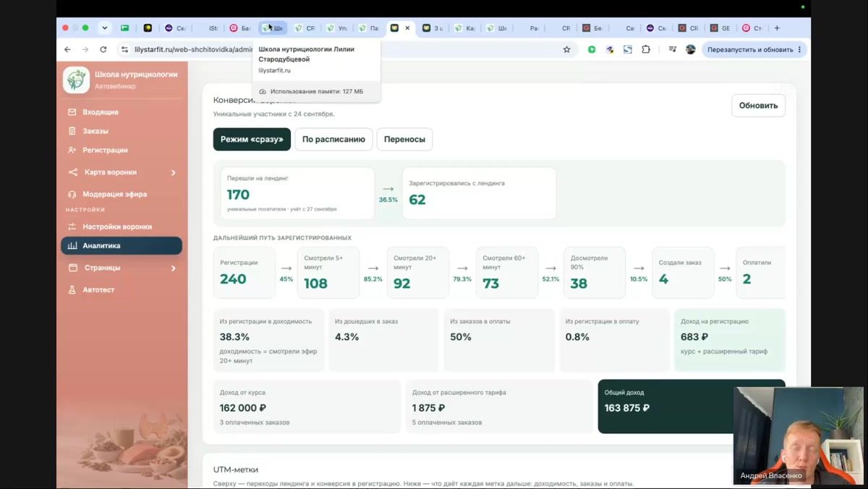Image resolution: width=868 pixels, height=489 pixels.
Task: Close the active browser tab
Action: 407,28
